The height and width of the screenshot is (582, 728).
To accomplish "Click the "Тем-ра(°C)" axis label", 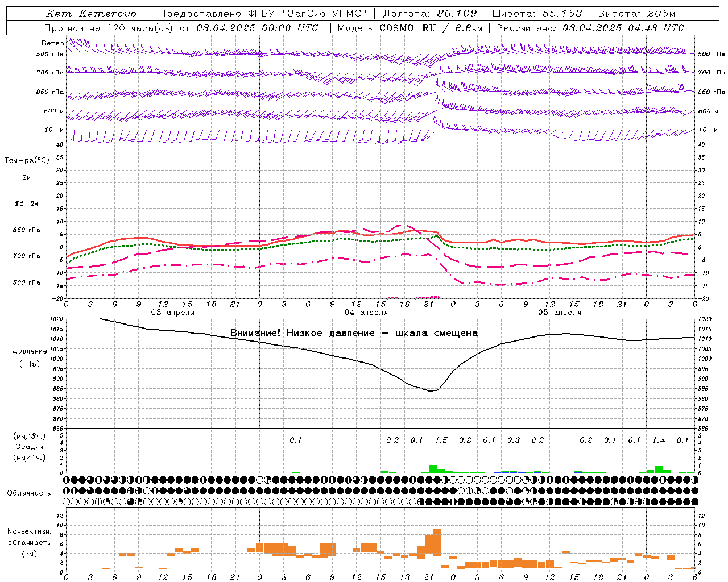I will pyautogui.click(x=27, y=160).
